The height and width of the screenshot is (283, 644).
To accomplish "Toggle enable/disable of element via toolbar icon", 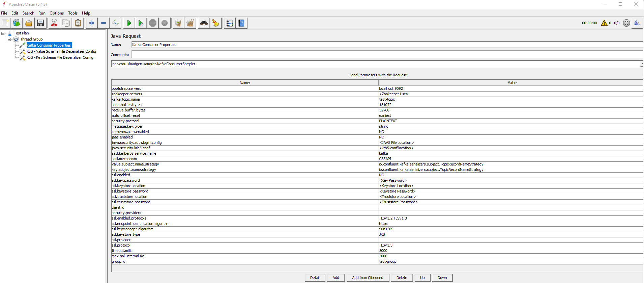I will [116, 23].
